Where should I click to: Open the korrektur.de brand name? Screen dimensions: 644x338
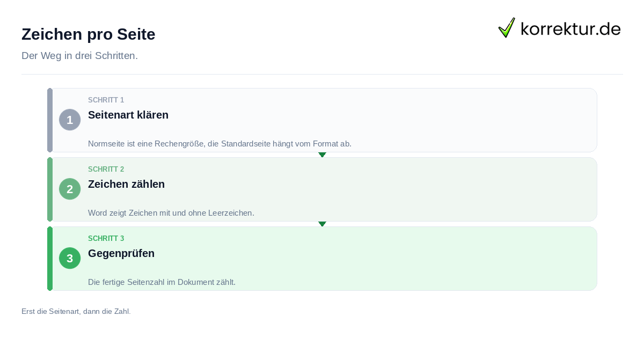pyautogui.click(x=570, y=28)
